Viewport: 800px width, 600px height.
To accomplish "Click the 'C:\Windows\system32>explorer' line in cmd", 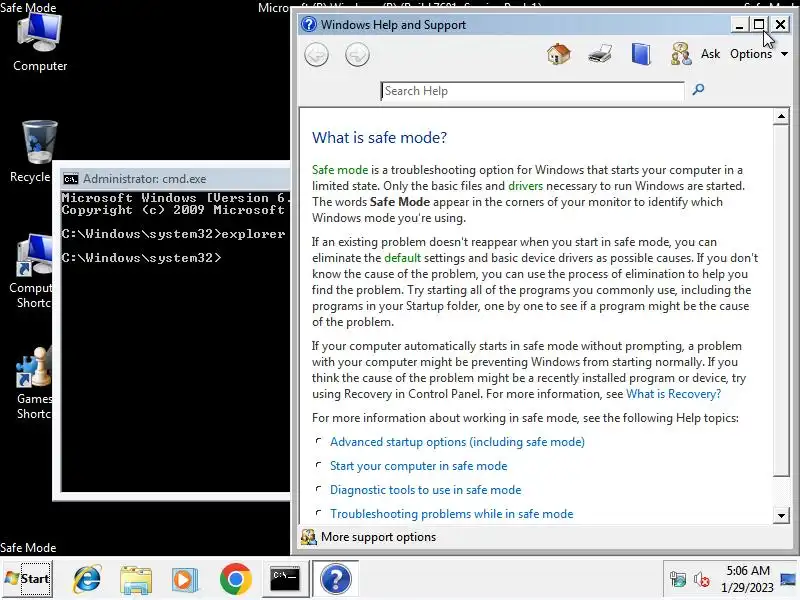I will (173, 234).
